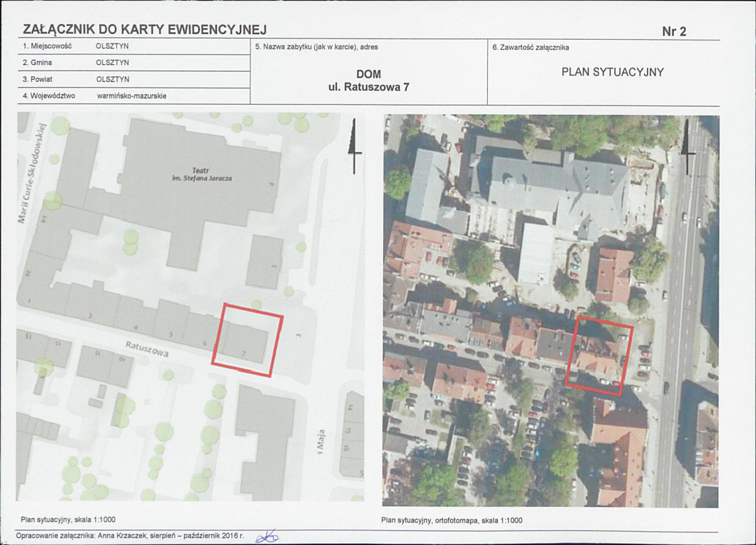The width and height of the screenshot is (756, 545).
Task: Click the north arrow on the orthophoto
Action: pyautogui.click(x=687, y=148)
